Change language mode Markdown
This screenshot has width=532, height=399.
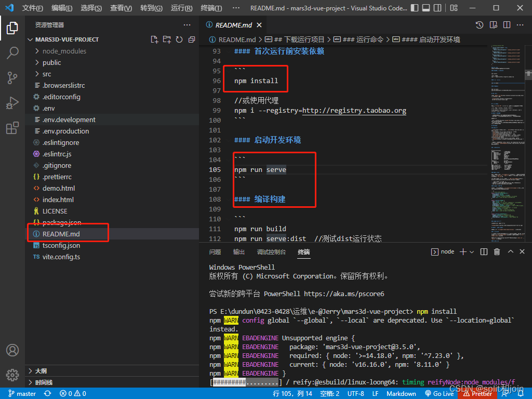tap(401, 393)
